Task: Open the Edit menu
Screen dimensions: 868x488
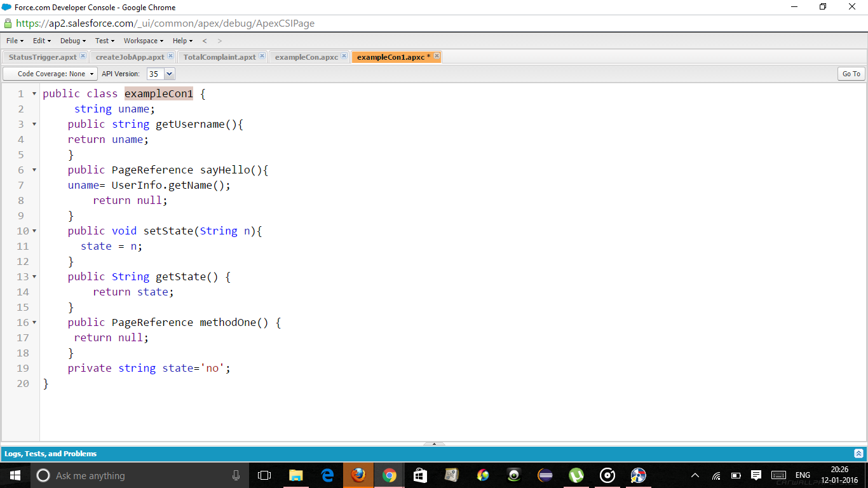Action: [42, 41]
